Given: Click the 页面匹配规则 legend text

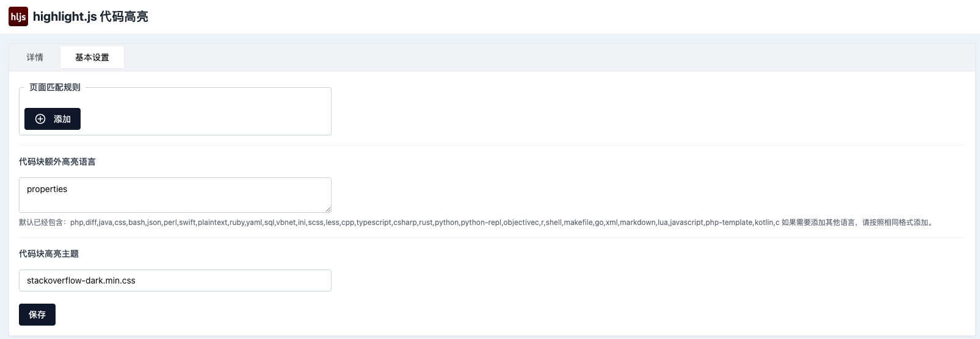Looking at the screenshot, I should coord(55,87).
